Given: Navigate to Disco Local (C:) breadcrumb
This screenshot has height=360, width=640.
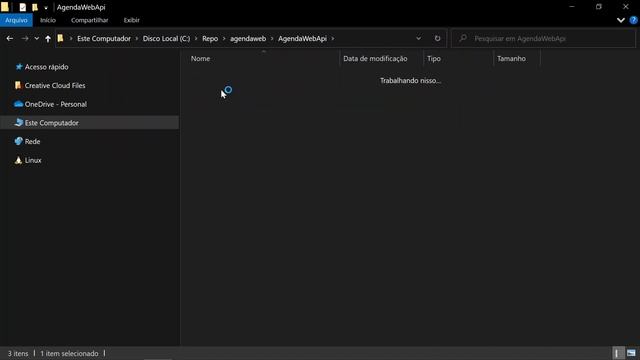Looking at the screenshot, I should [166, 38].
